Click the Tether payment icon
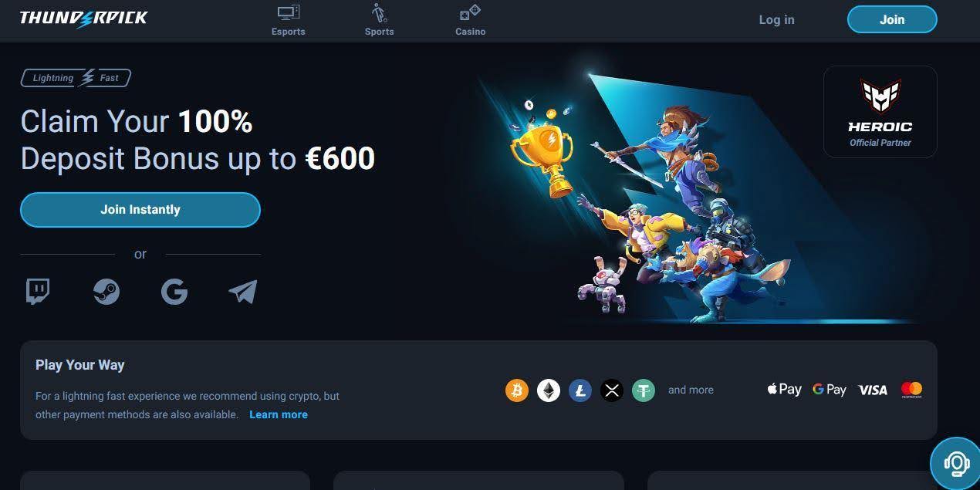 [644, 390]
